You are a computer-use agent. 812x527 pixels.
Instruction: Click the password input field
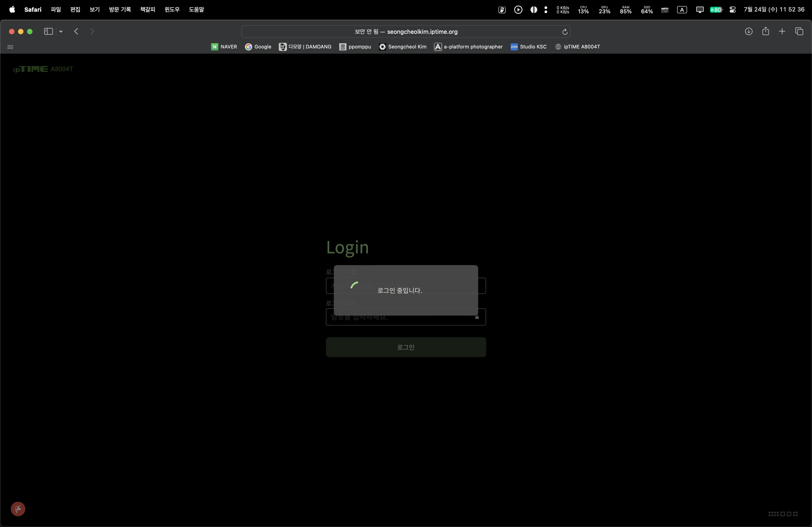tap(406, 317)
